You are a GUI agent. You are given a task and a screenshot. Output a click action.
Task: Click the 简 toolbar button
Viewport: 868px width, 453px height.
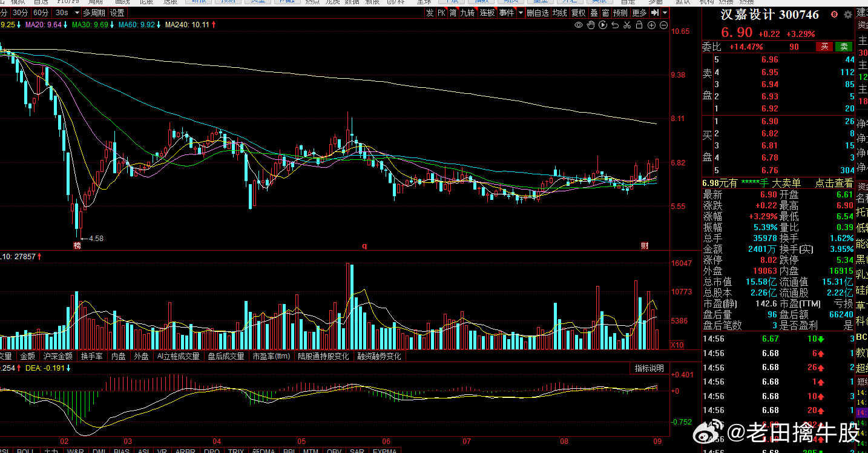click(453, 13)
